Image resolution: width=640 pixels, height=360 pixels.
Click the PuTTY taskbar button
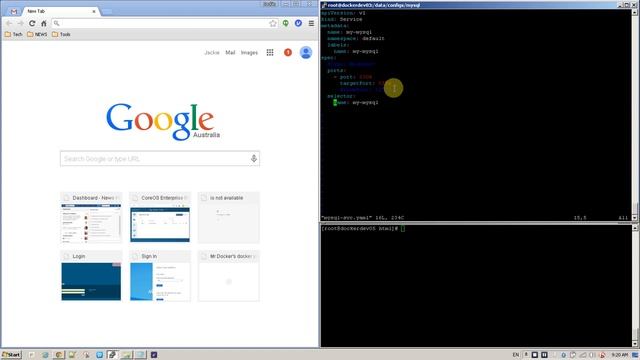point(113,355)
